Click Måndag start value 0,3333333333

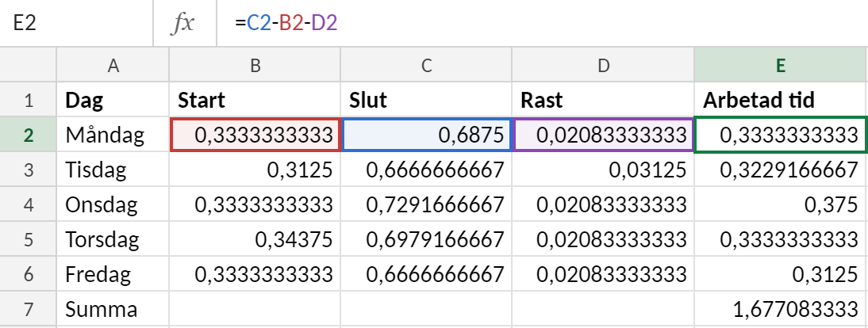pos(255,135)
